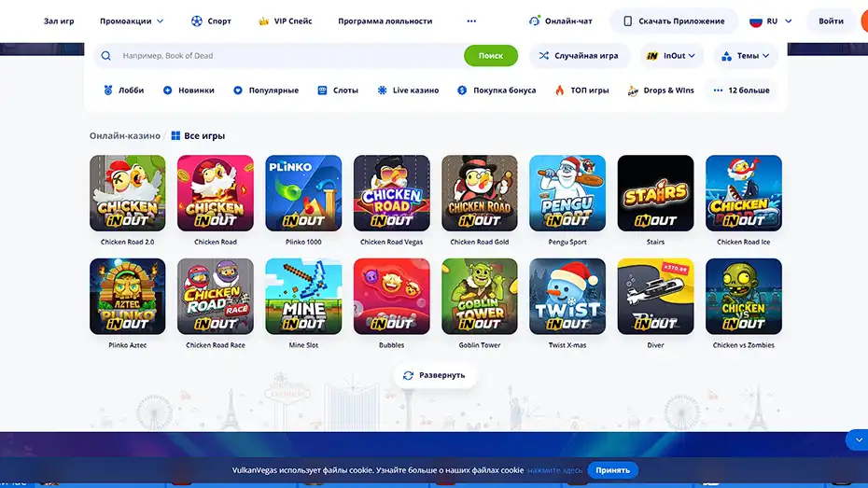
Task: Open Chicken vs Zombies game
Action: pos(744,296)
